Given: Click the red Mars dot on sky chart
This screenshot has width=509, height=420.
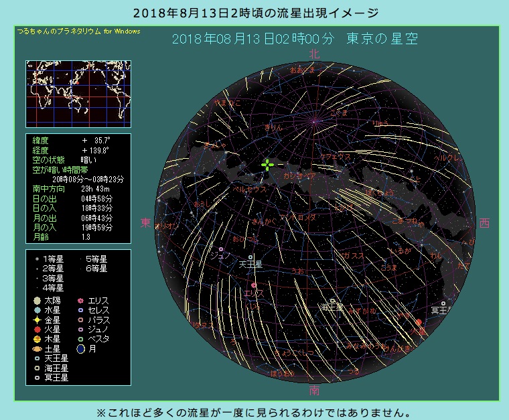Looking at the screenshot, I should point(419,322).
